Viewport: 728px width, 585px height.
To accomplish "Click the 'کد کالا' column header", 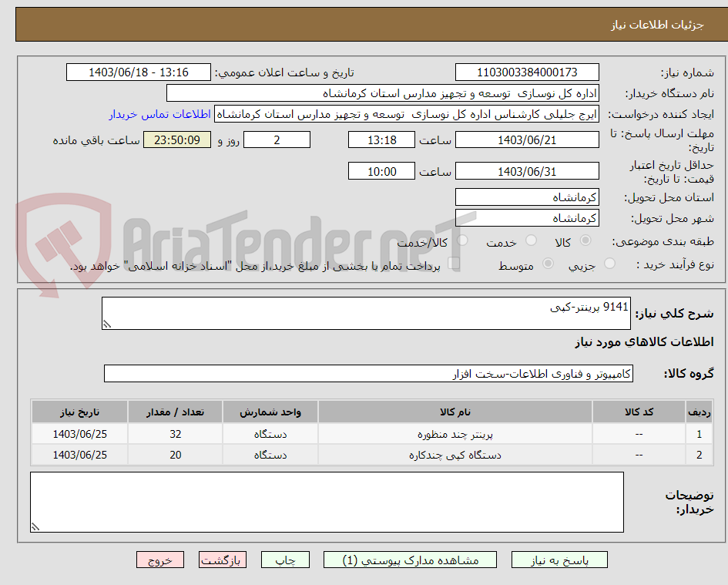I will point(639,412).
